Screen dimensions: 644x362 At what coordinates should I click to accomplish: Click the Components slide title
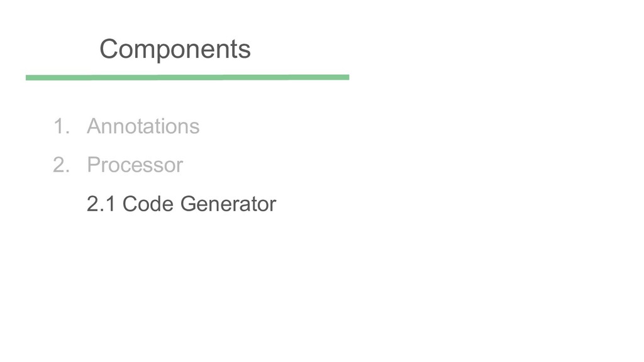[175, 49]
